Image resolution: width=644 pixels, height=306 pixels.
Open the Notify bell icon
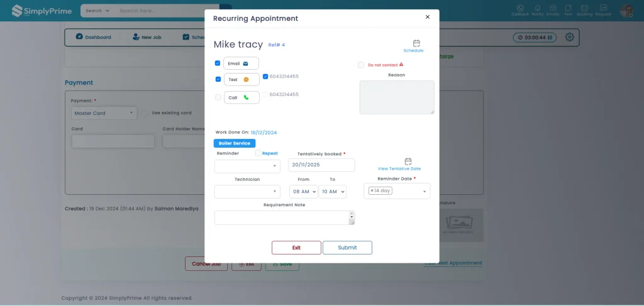pyautogui.click(x=537, y=10)
